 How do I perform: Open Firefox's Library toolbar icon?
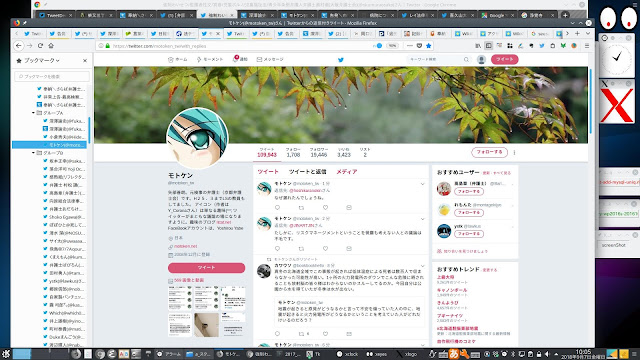point(478,46)
